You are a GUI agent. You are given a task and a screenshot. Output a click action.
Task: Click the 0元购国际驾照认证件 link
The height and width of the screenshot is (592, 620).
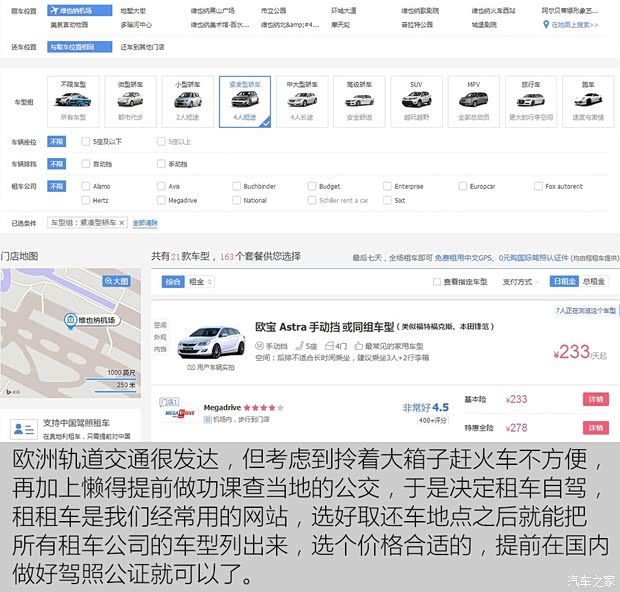coord(533,258)
